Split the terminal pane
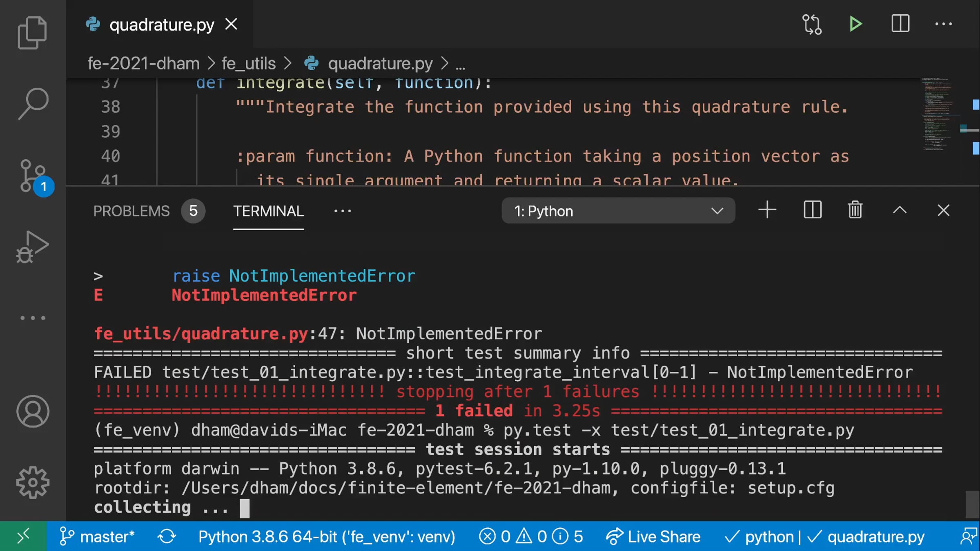The image size is (980, 551). (x=812, y=211)
